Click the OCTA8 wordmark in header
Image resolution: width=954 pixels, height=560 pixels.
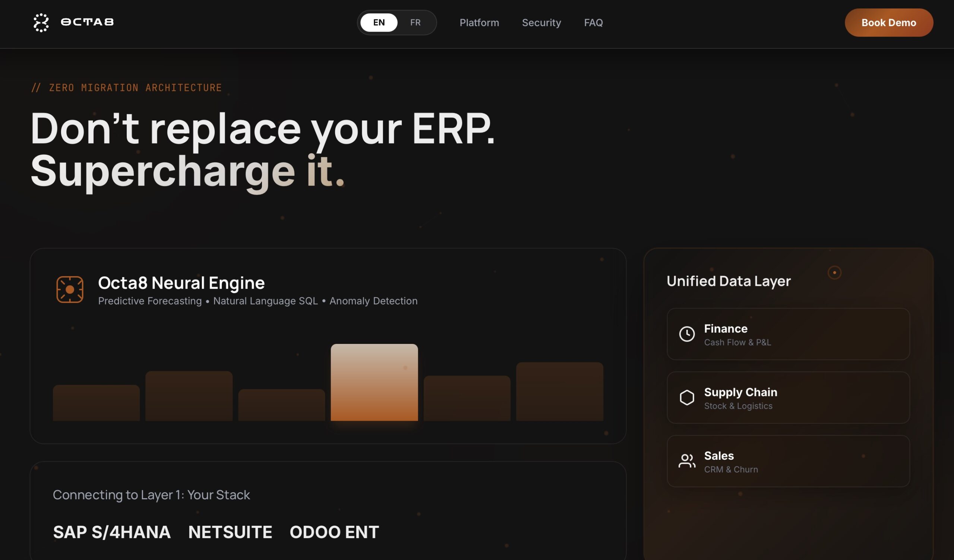pyautogui.click(x=87, y=22)
